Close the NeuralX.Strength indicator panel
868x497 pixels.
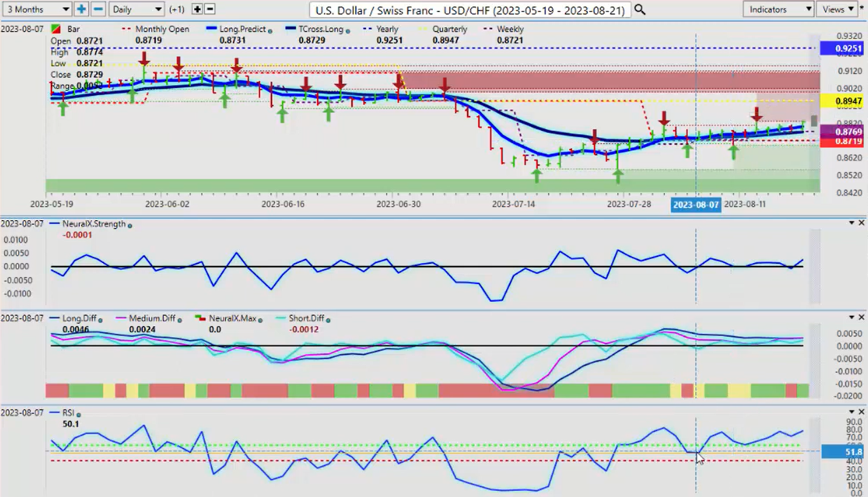[x=861, y=223]
